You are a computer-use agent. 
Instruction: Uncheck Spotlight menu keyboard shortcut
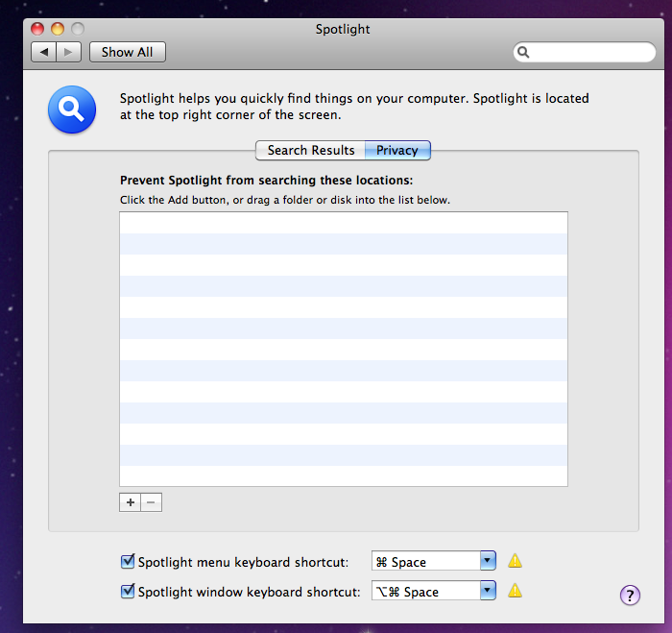click(128, 561)
